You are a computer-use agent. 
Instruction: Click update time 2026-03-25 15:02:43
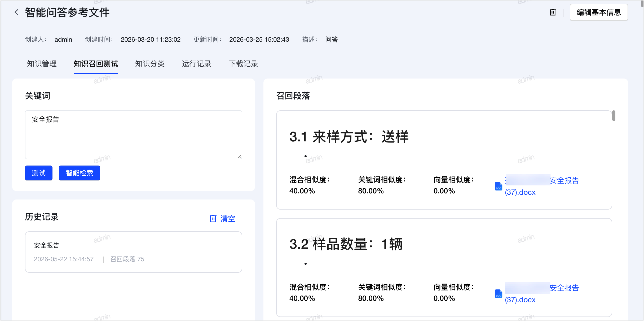pyautogui.click(x=259, y=40)
